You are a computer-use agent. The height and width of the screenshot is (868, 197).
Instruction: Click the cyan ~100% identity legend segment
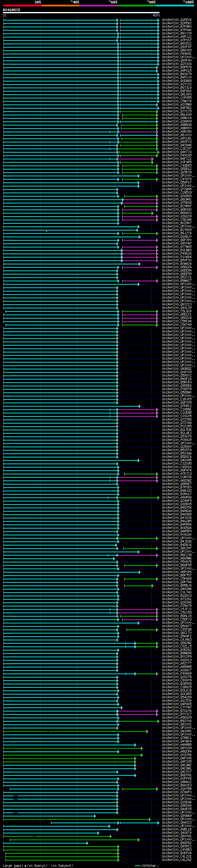(175, 6)
